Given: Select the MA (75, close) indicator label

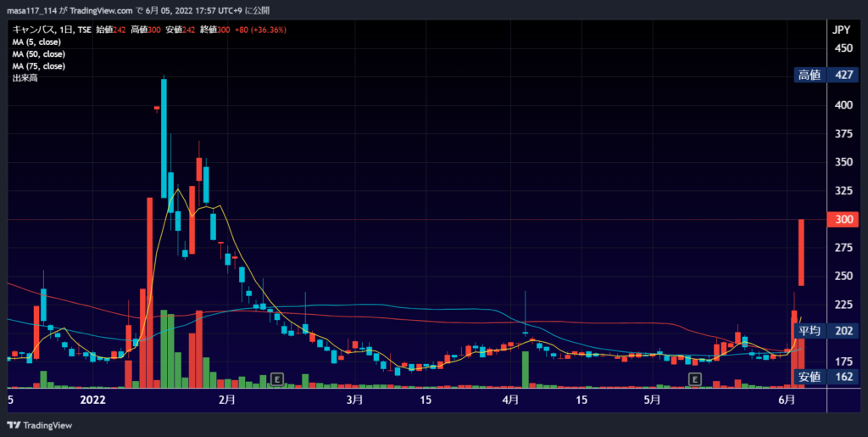Looking at the screenshot, I should 39,66.
